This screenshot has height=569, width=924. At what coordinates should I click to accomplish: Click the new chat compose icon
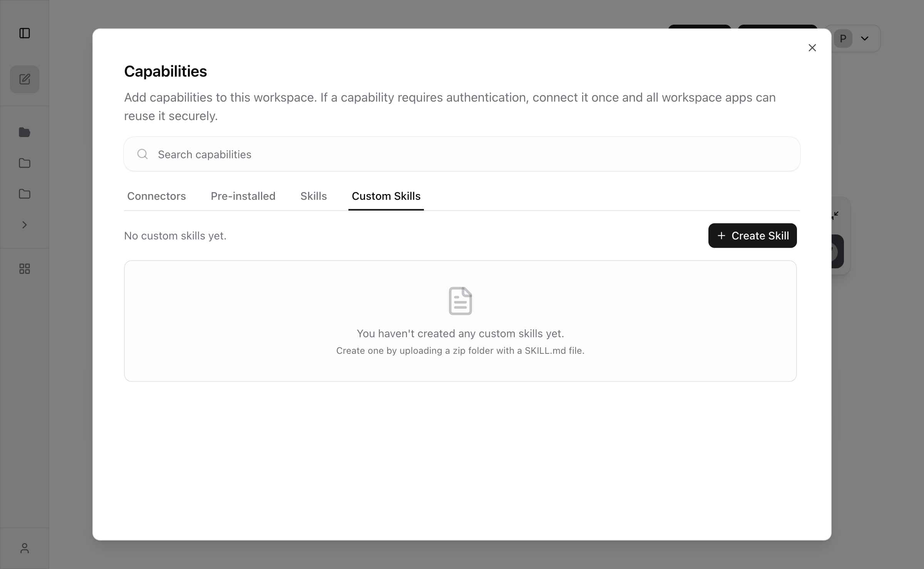pos(25,79)
